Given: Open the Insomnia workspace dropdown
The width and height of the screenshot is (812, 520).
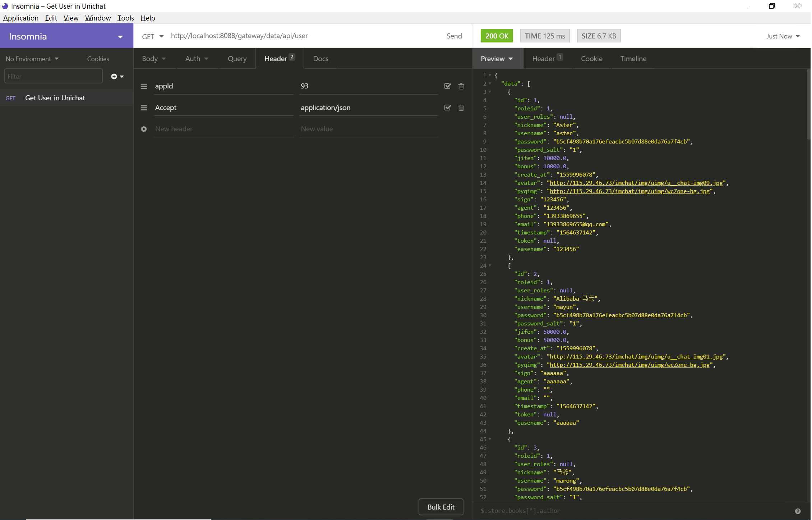Looking at the screenshot, I should 66,36.
